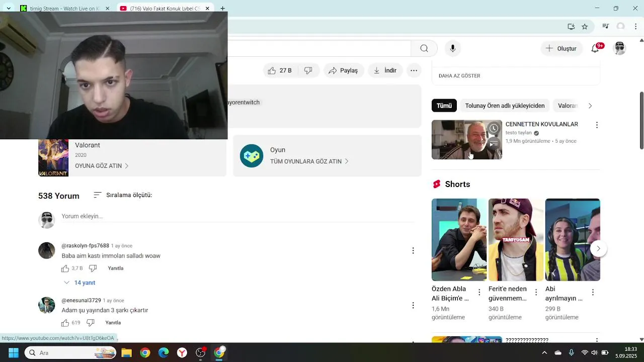The width and height of the screenshot is (644, 362).
Task: Open Microsoft Edge from the taskbar
Action: (x=164, y=353)
